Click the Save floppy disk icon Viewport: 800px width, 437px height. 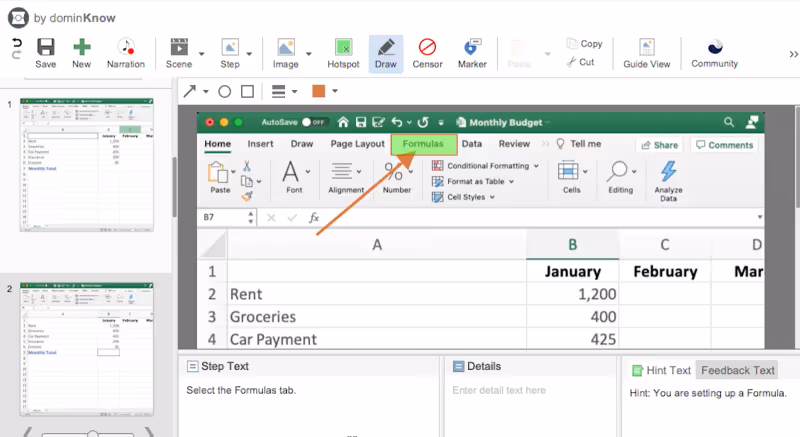(45, 47)
